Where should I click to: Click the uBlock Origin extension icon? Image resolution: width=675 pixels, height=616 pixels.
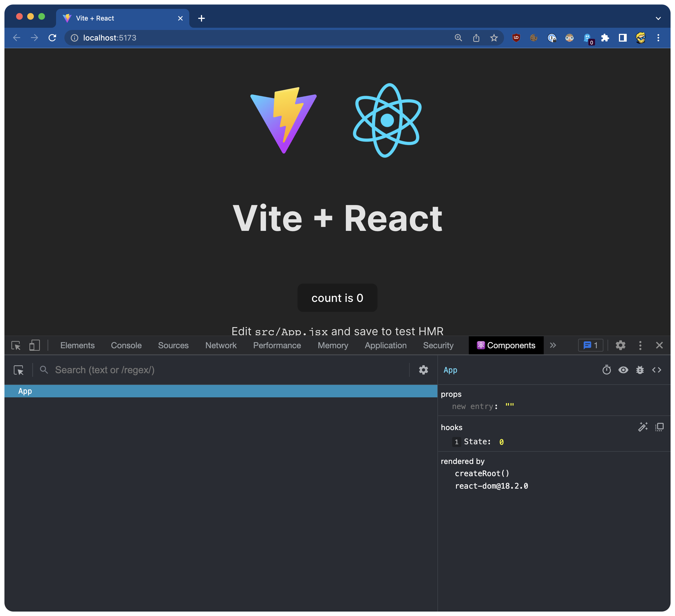coord(516,38)
